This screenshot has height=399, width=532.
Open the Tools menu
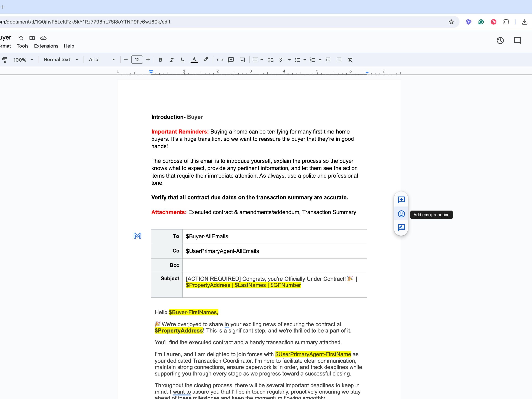click(22, 46)
